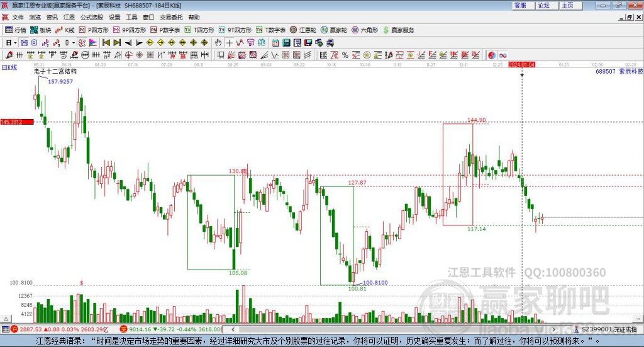Open the 行情 quotes view
This screenshot has height=347, width=644.
click(x=15, y=30)
